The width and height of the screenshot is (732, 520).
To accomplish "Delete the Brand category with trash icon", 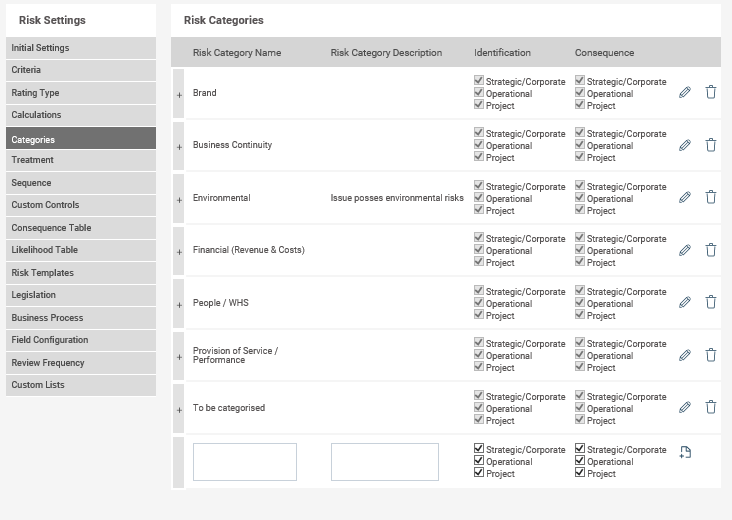I will coord(711,92).
